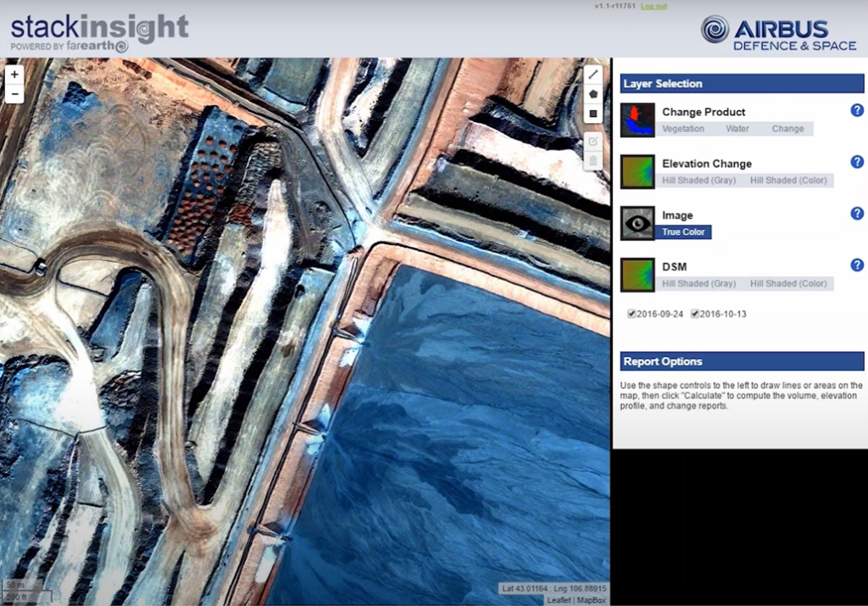Select the line drawing tool
This screenshot has width=868, height=606.
point(592,74)
